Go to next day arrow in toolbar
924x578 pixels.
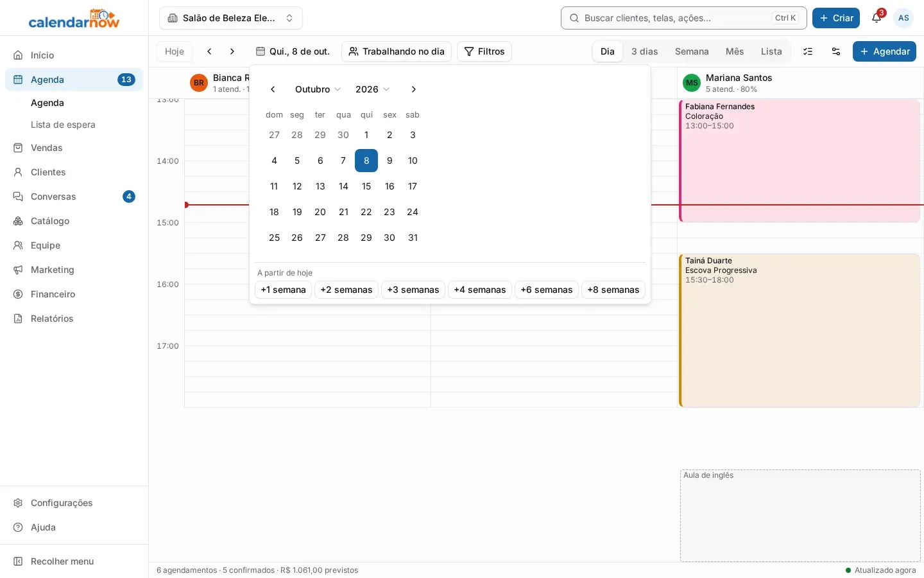tap(232, 51)
